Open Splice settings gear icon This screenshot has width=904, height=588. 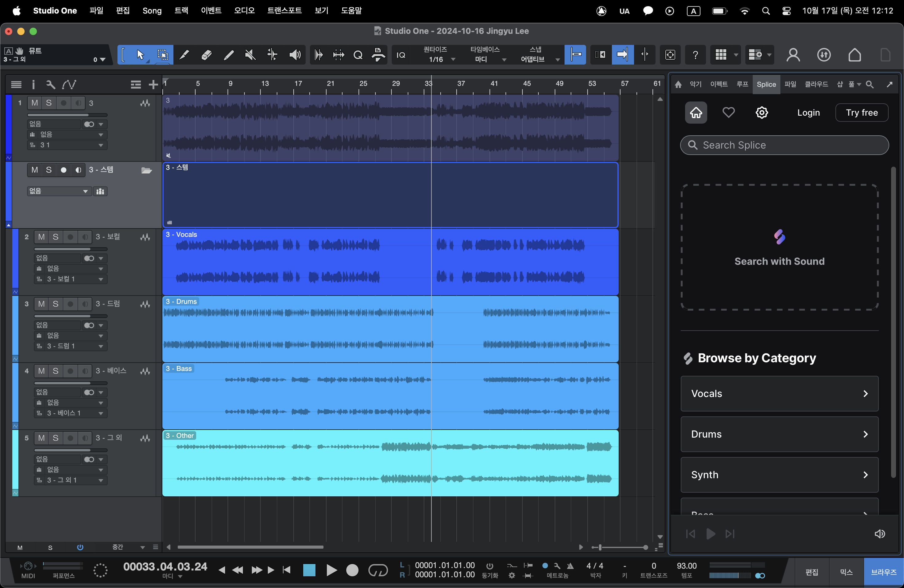point(762,113)
